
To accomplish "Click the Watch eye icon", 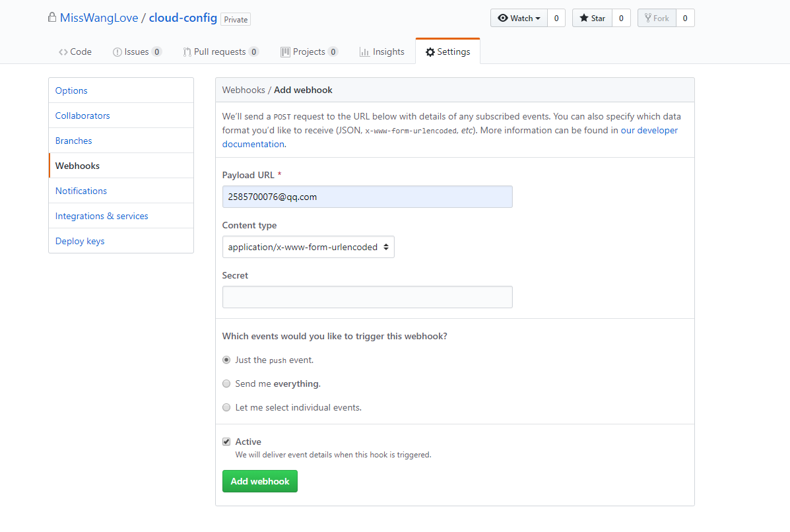I will (503, 18).
